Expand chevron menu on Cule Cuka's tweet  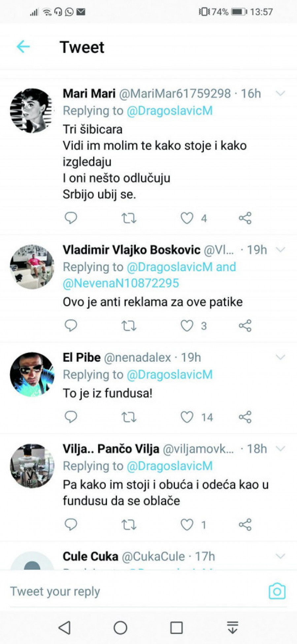pyautogui.click(x=280, y=556)
